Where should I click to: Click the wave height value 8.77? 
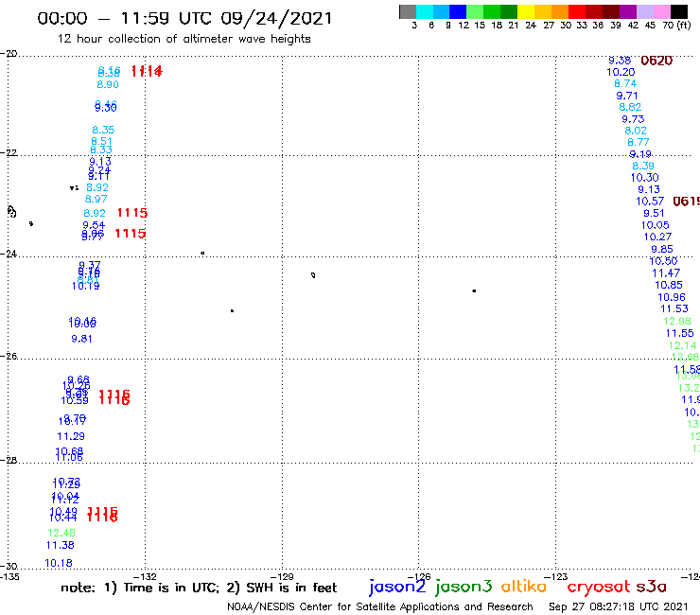pyautogui.click(x=639, y=142)
